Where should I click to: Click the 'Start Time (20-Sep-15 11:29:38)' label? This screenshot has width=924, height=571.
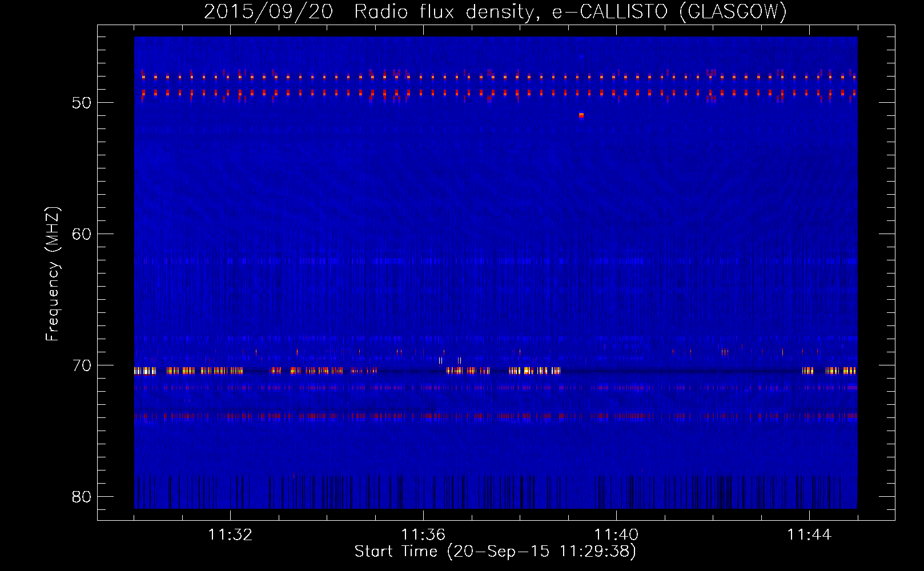(x=495, y=552)
